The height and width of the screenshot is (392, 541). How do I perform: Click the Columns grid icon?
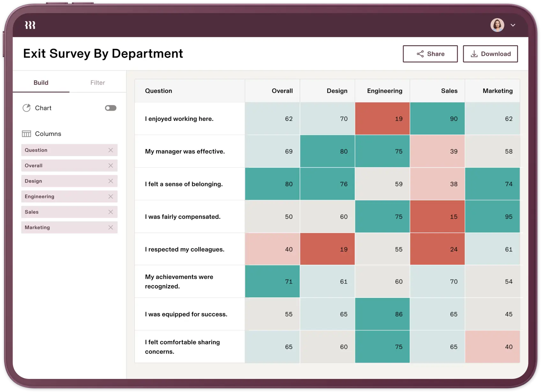point(27,134)
